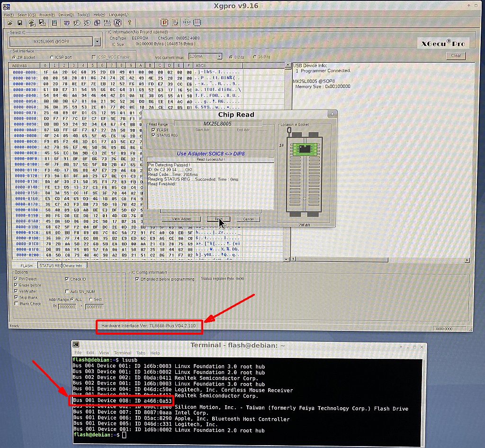
Task: Click the P program chip icon
Action: 164,22
